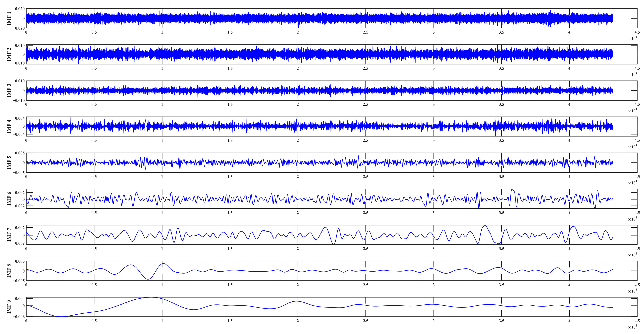The image size is (644, 334).
Task: Click x-tick 1.5 beneath the IMF 3 plot
Action: point(230,105)
